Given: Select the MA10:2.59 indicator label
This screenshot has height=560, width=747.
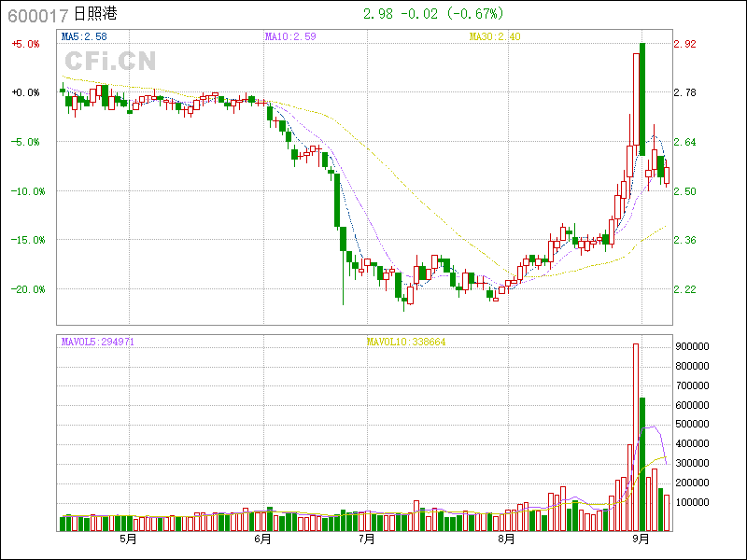Looking at the screenshot, I should 290,36.
